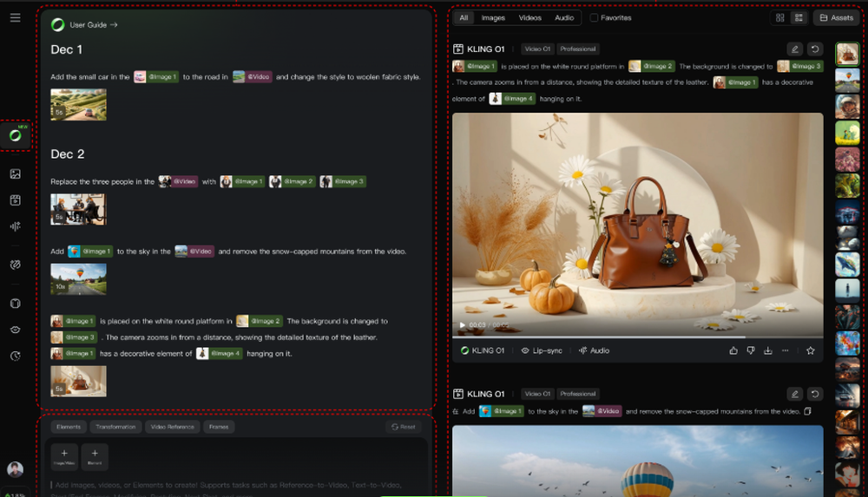The height and width of the screenshot is (497, 868).
Task: Click @Image 4 chip in the handbag result prompt
Action: tap(512, 99)
